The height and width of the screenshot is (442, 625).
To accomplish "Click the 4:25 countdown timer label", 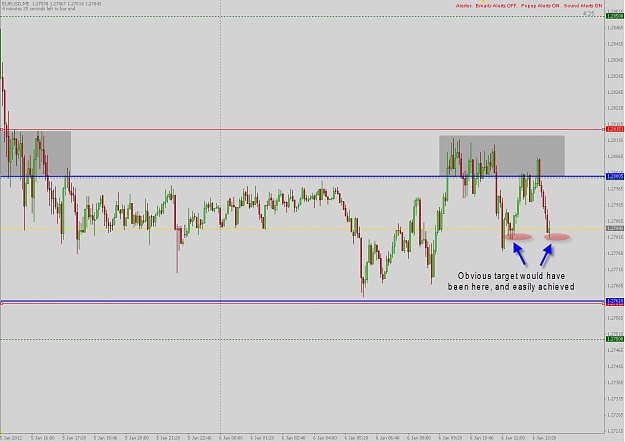I will (x=588, y=14).
